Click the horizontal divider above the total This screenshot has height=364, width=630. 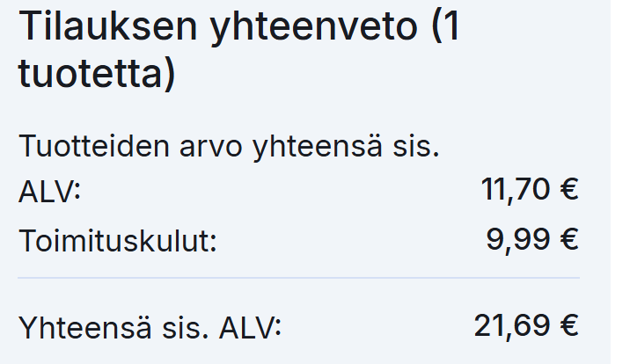[298, 277]
